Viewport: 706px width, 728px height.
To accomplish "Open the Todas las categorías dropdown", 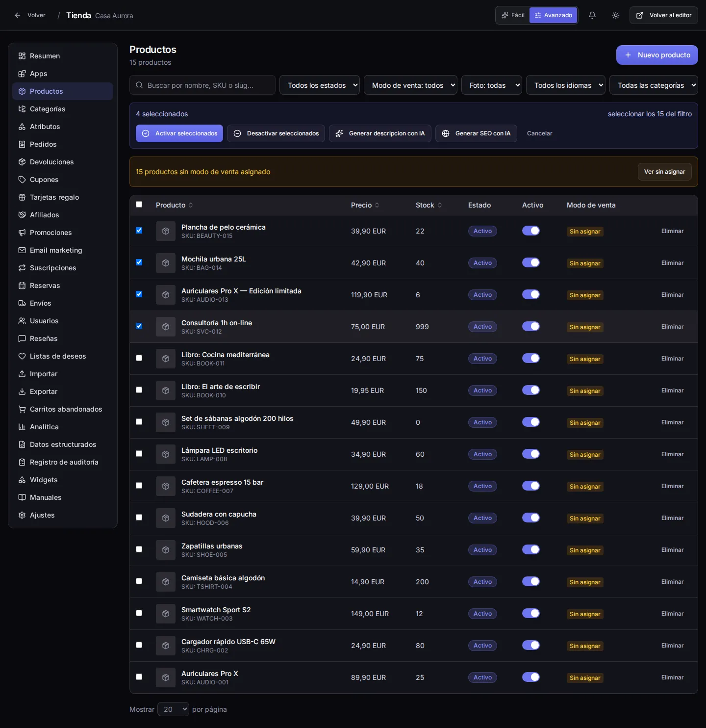I will click(x=654, y=85).
